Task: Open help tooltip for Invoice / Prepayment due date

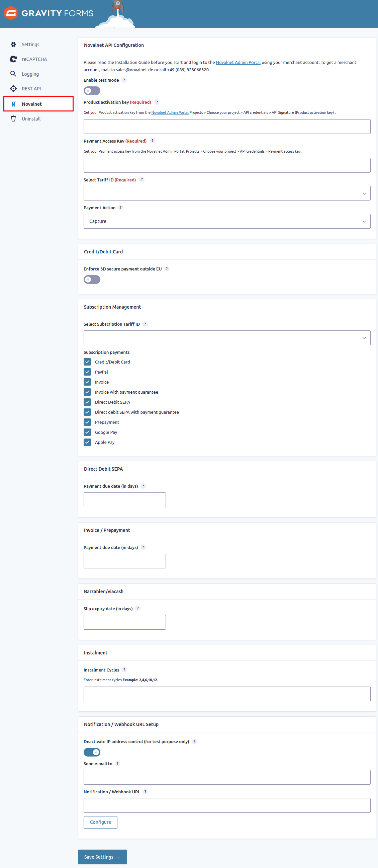Action: 144,547
